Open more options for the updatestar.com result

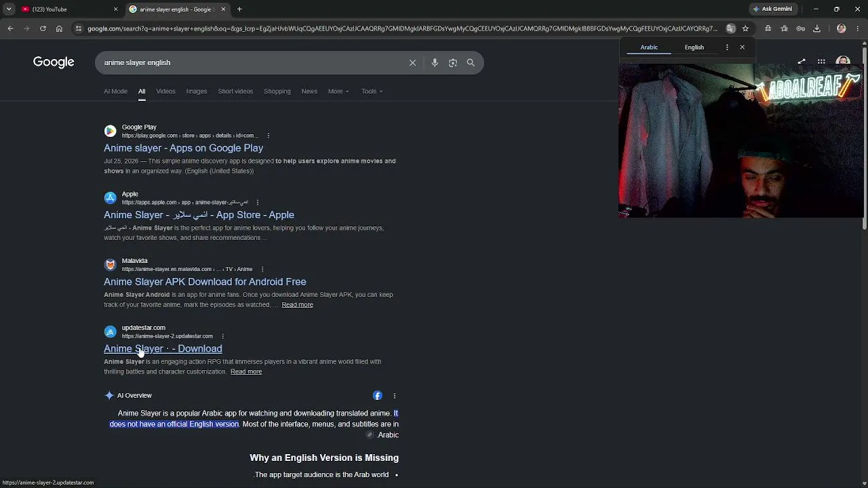[222, 336]
